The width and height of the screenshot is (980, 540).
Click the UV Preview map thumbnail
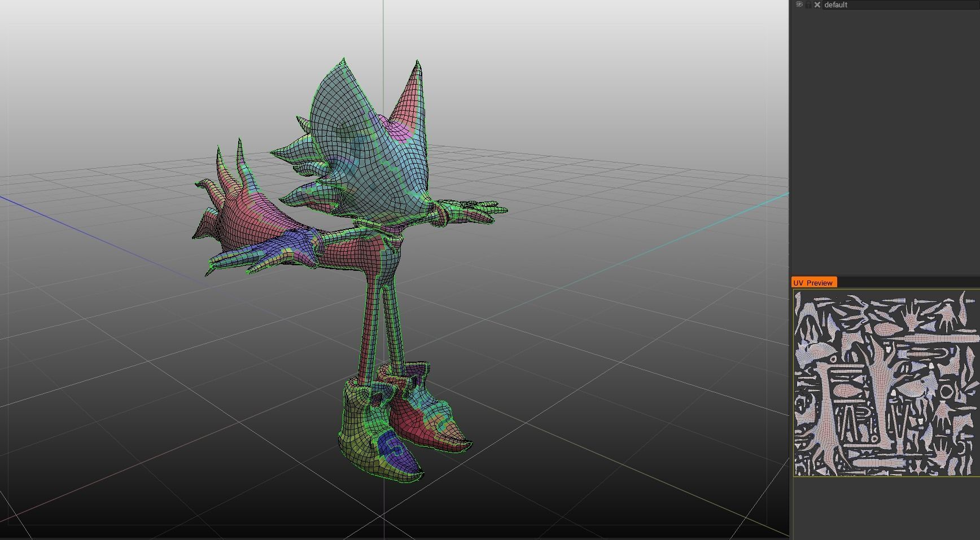[x=886, y=383]
